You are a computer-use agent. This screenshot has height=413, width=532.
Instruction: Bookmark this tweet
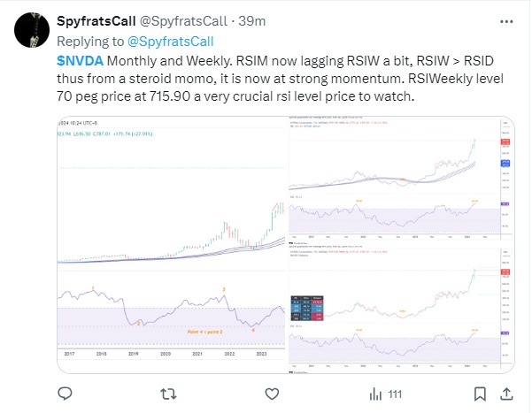click(480, 393)
